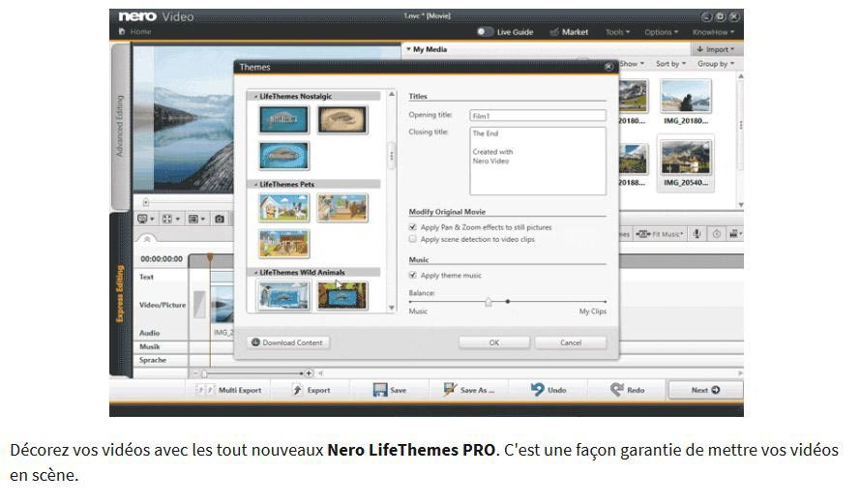Pick the sepia Nostalgic theme
This screenshot has width=860, height=504.
click(342, 120)
